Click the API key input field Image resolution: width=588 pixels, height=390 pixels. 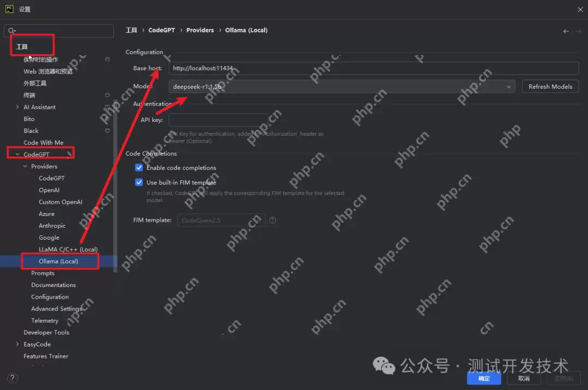218,120
